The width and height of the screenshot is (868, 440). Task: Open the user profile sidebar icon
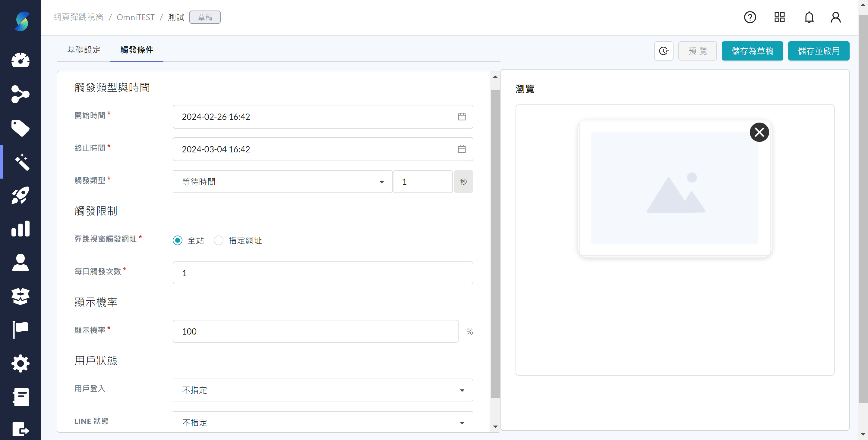pos(21,262)
